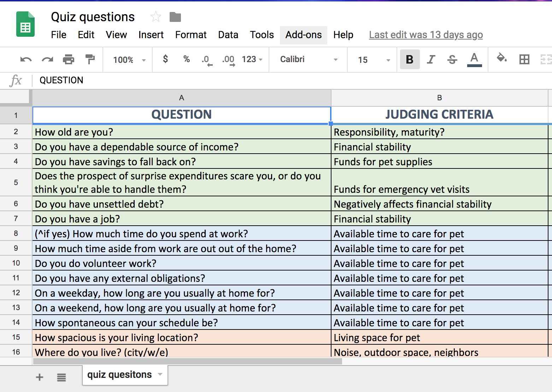This screenshot has height=392, width=552.
Task: Open the Add-ons menu
Action: click(x=304, y=35)
